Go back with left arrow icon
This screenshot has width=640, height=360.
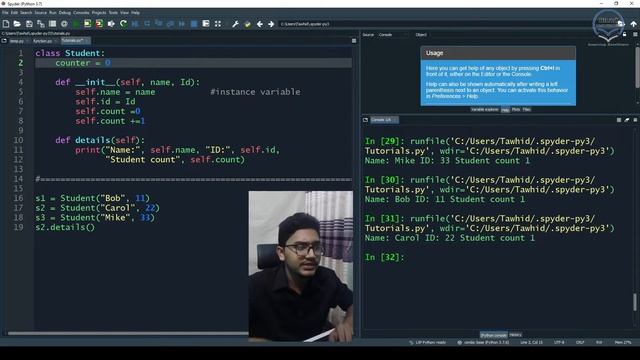[259, 24]
